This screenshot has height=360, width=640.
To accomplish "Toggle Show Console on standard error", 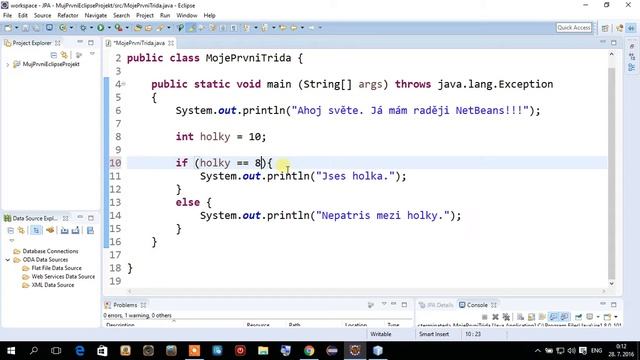I will [x=564, y=317].
